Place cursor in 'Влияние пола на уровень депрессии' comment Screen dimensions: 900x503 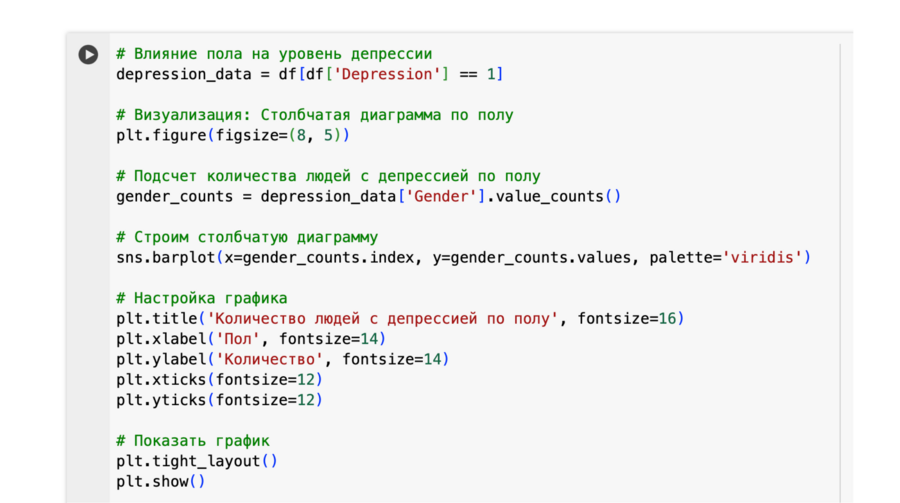click(x=274, y=54)
